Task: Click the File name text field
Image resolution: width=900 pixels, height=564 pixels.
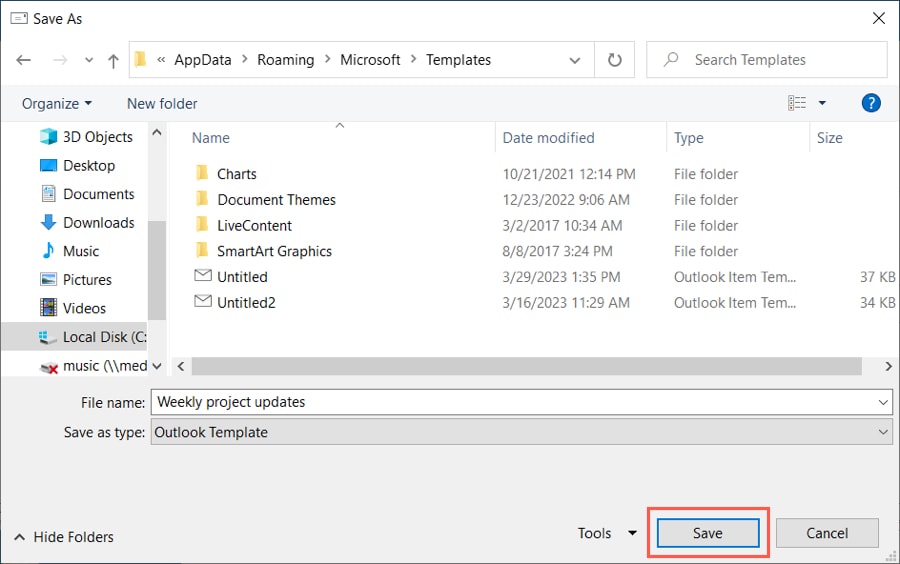Action: [x=513, y=402]
